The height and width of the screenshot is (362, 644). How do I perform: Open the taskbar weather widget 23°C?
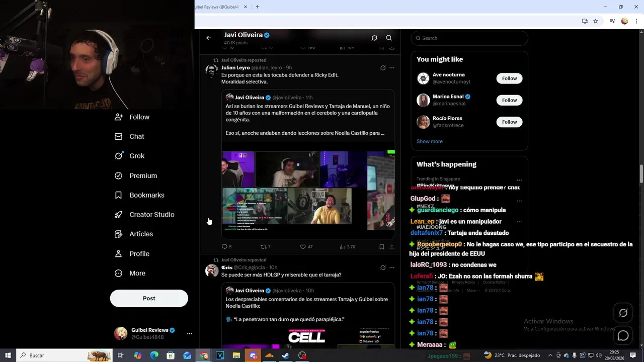pyautogui.click(x=512, y=355)
